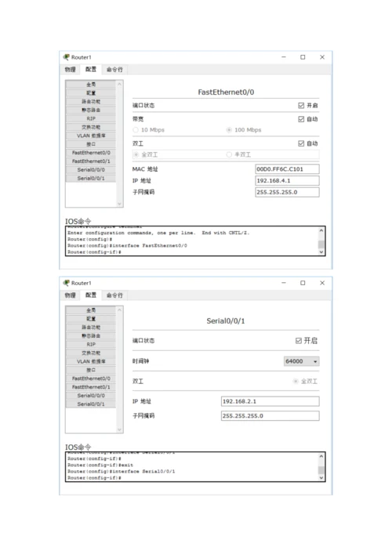Click IP address field 192.168.2.1
This screenshot has height=554, width=392.
tap(270, 401)
